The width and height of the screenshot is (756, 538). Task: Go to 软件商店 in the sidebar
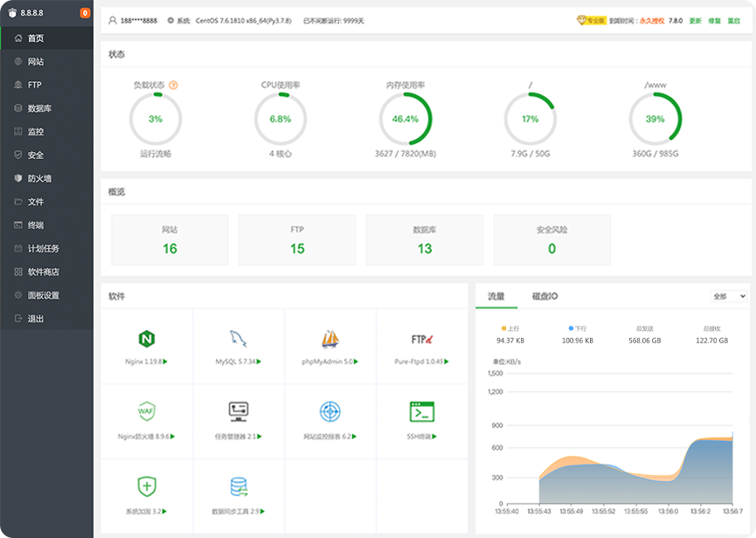click(x=43, y=272)
